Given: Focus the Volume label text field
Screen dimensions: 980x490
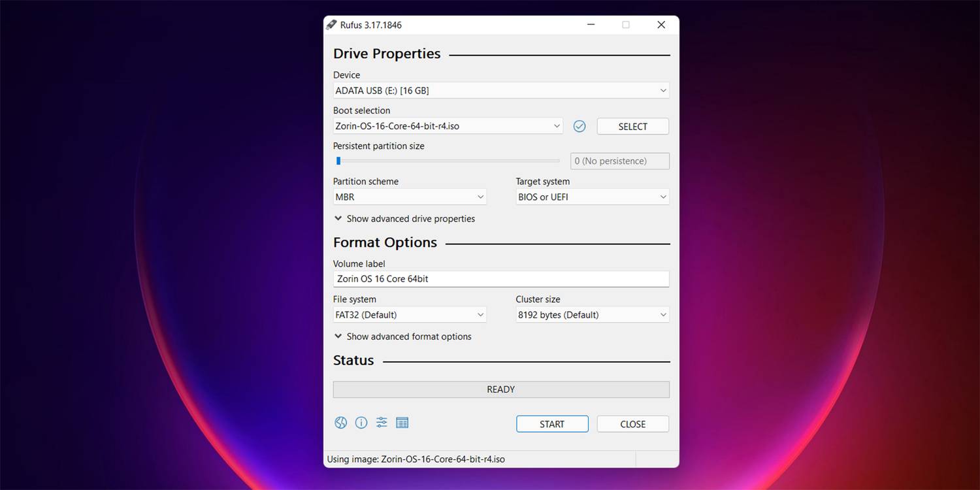Looking at the screenshot, I should 501,279.
